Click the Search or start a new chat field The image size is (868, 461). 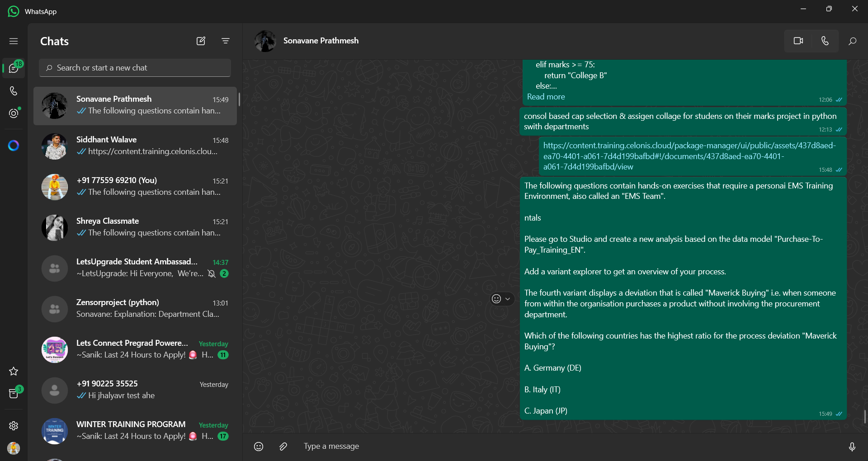(x=135, y=68)
